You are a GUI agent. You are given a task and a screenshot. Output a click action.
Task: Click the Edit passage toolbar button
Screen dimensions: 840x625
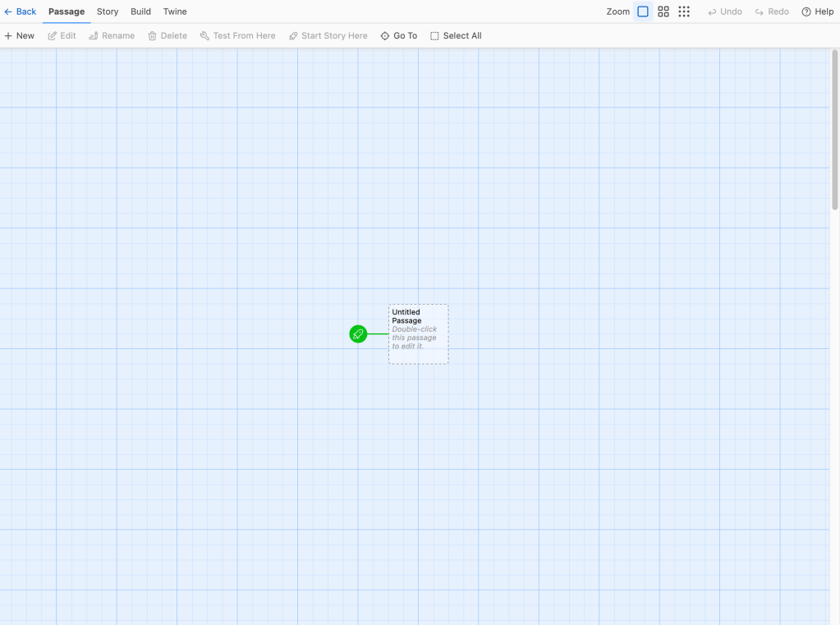click(62, 36)
